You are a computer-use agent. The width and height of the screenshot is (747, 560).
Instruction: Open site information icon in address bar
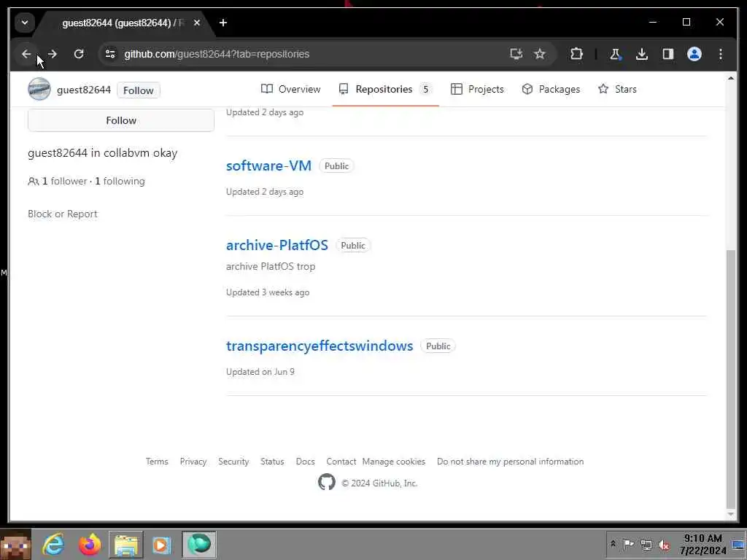111,54
